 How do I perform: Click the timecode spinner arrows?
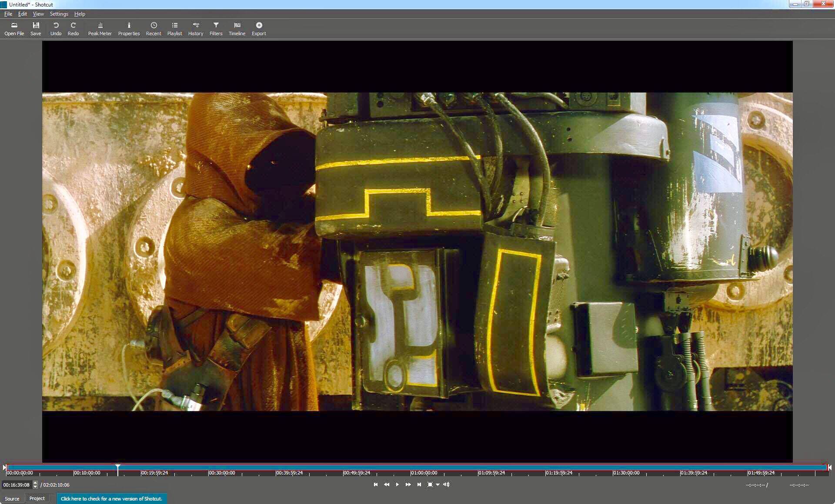click(x=35, y=485)
